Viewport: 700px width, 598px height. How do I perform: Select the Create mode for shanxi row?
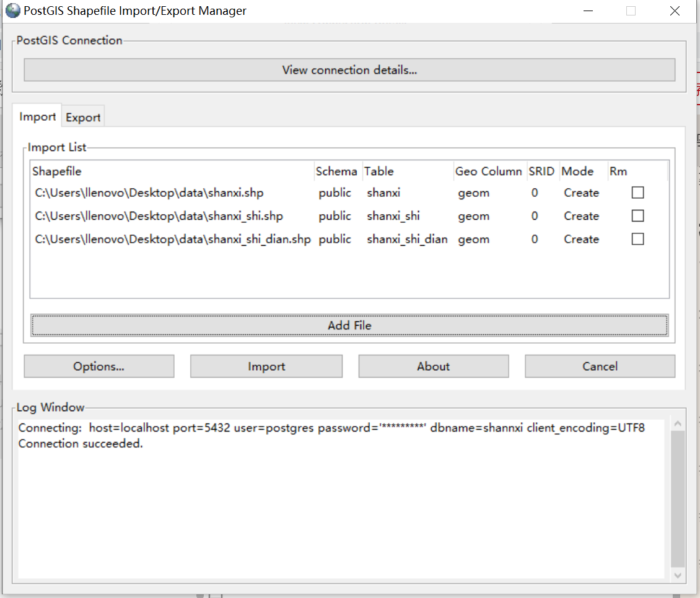581,193
